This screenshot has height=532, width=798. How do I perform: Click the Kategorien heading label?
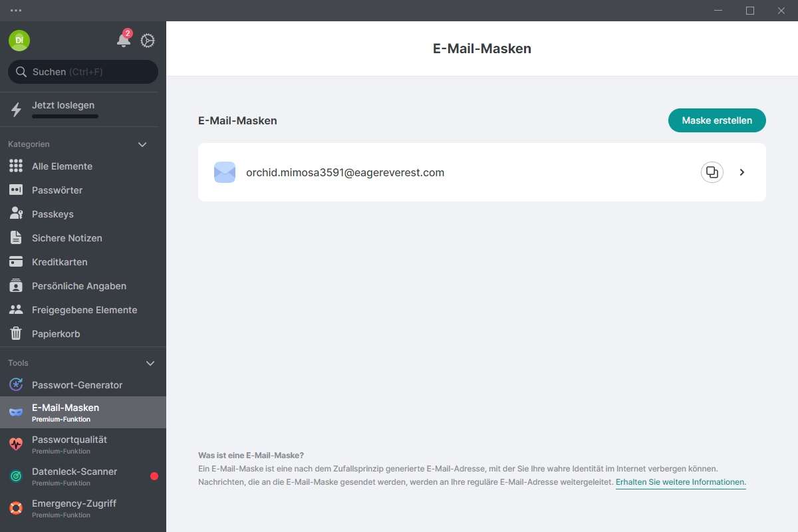pyautogui.click(x=29, y=144)
